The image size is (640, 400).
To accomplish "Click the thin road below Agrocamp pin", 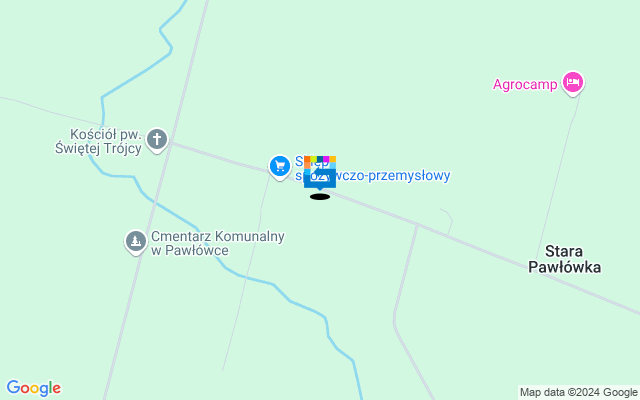I will pos(559,171).
